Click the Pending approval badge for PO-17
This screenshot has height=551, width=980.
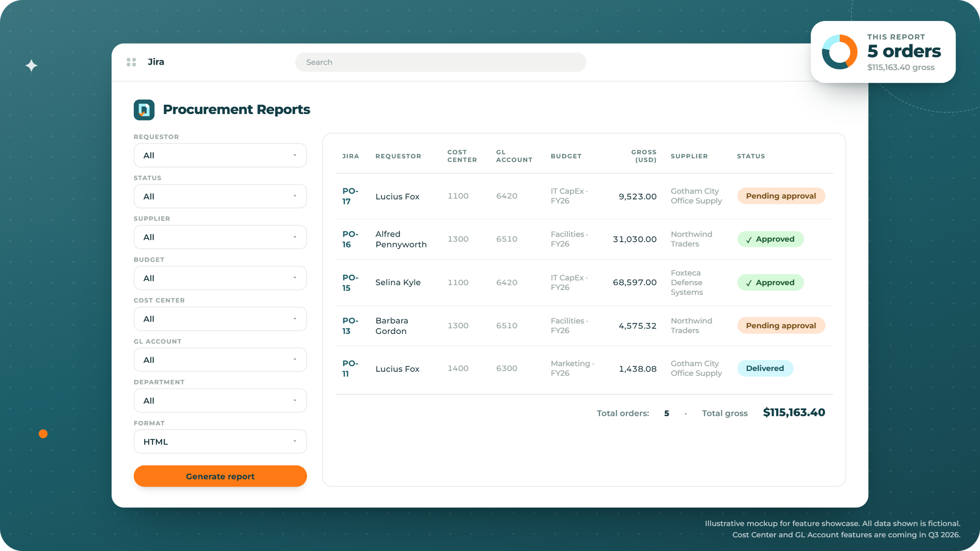point(781,196)
